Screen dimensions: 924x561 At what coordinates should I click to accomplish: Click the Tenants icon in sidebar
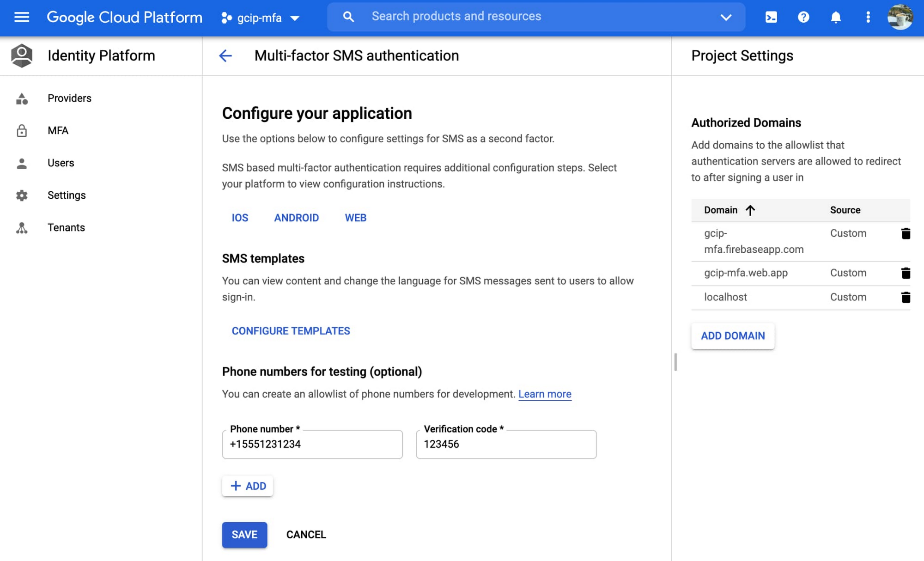click(22, 227)
